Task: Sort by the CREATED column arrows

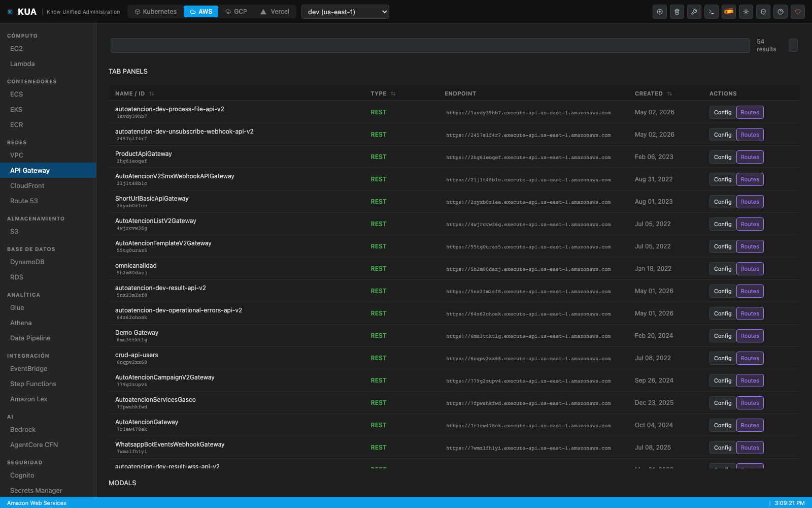Action: [670, 94]
